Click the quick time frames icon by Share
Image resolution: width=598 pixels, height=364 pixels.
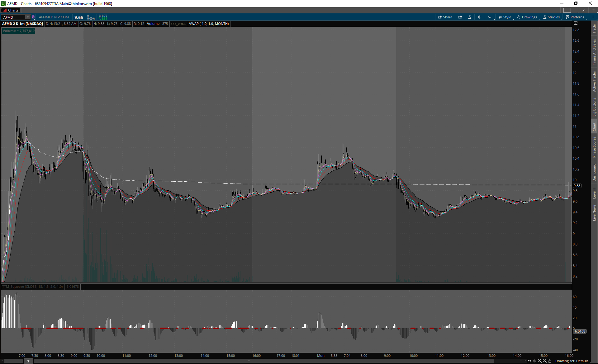click(x=460, y=17)
